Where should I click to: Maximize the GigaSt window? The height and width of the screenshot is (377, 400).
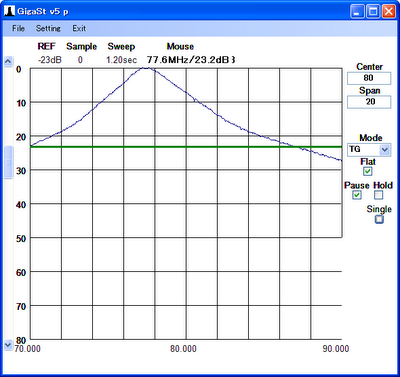(x=373, y=12)
